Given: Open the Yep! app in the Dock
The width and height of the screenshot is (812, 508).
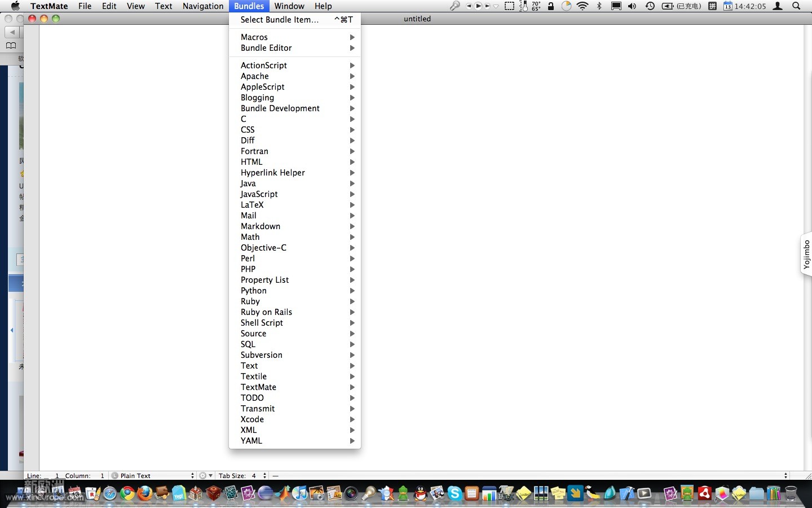Looking at the screenshot, I should [x=179, y=493].
